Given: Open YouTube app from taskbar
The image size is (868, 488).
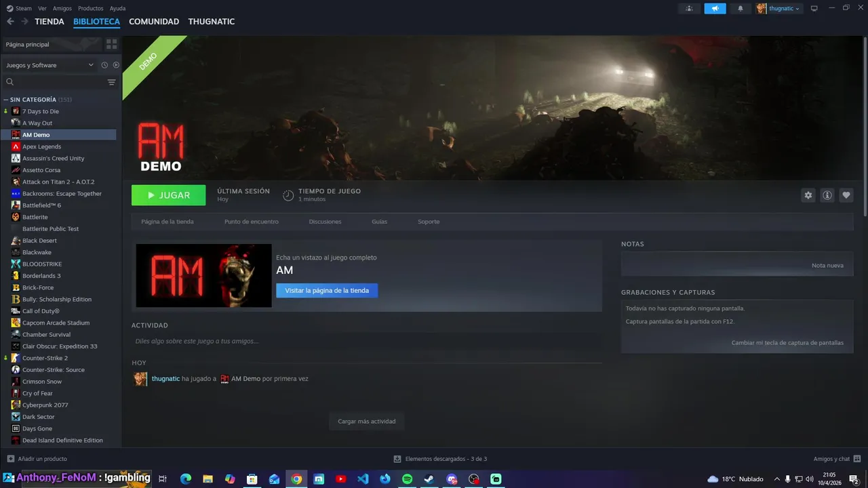Looking at the screenshot, I should [x=340, y=479].
